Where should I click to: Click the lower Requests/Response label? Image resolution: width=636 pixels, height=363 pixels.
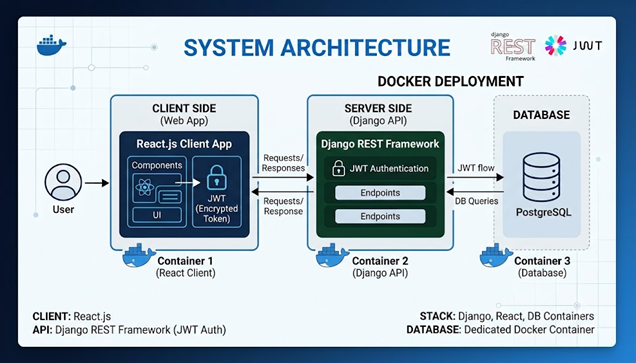283,206
